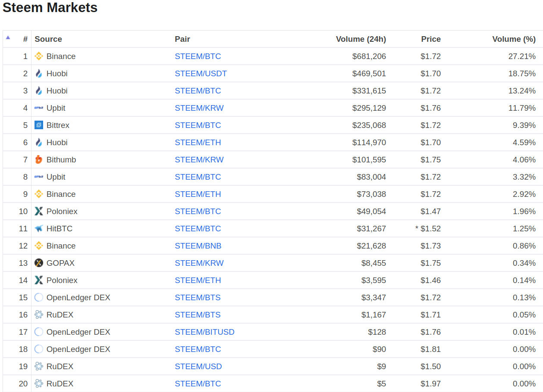The height and width of the screenshot is (392, 543).
Task: Select the $1.97 price cell
Action: coord(431,383)
